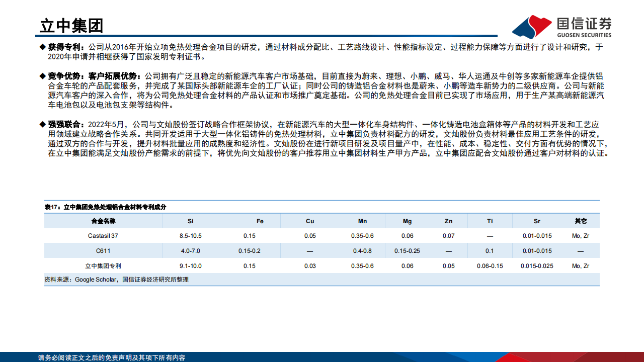Click the slide title 立中集团
This screenshot has height=362, width=644.
71,25
